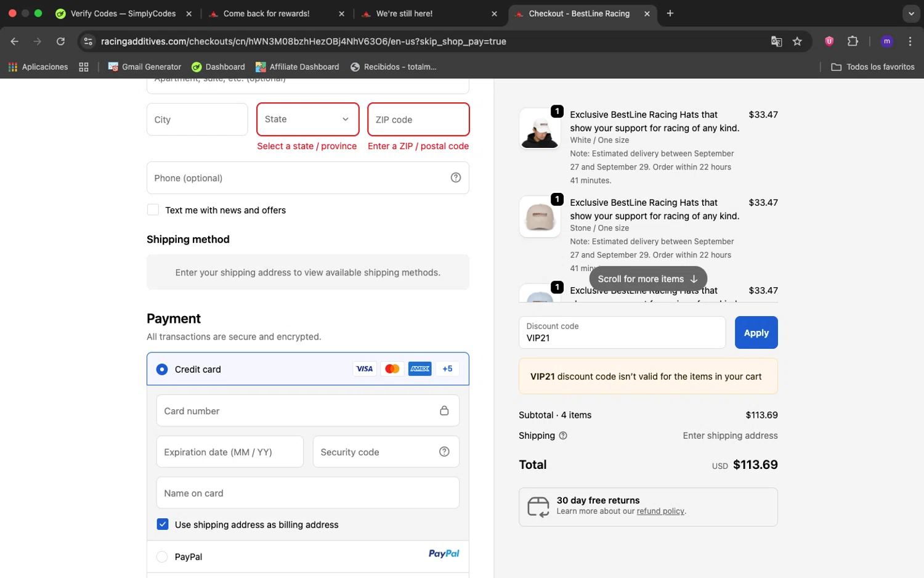Viewport: 924px width, 578px height.
Task: Switch to We're still here! tab
Action: 429,14
